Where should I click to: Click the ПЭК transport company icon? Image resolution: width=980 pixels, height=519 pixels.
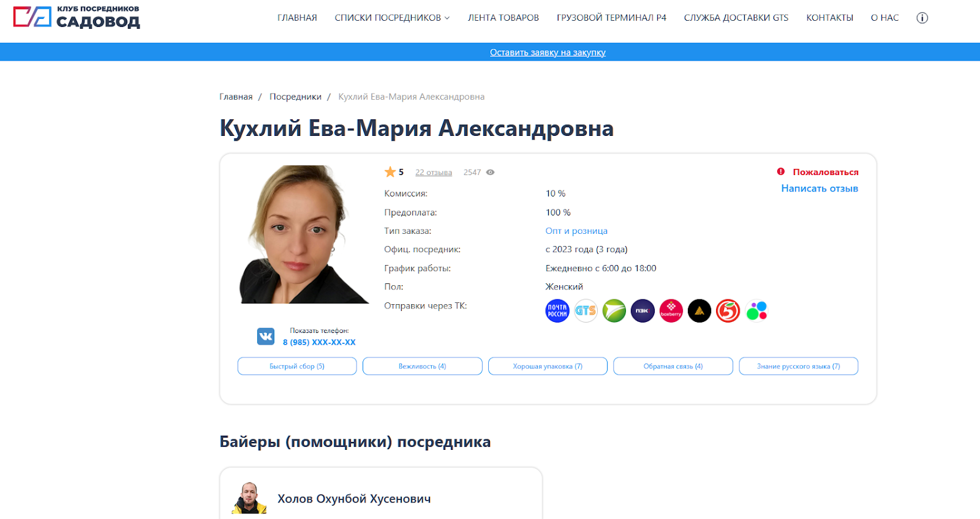coord(643,311)
